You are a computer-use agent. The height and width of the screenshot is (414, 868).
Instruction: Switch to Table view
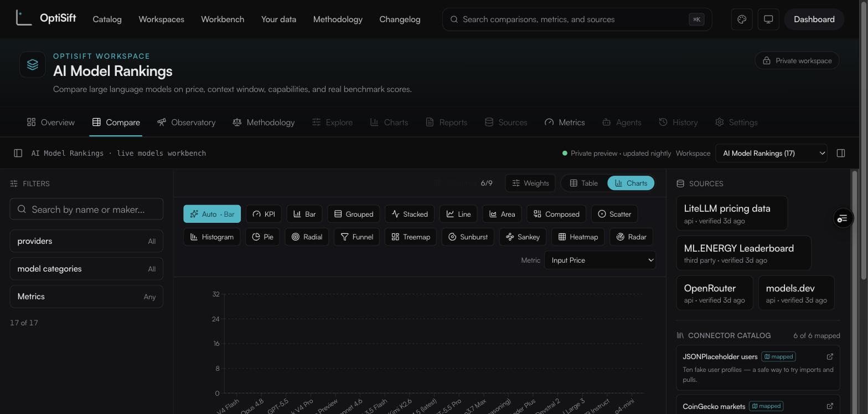(x=584, y=183)
